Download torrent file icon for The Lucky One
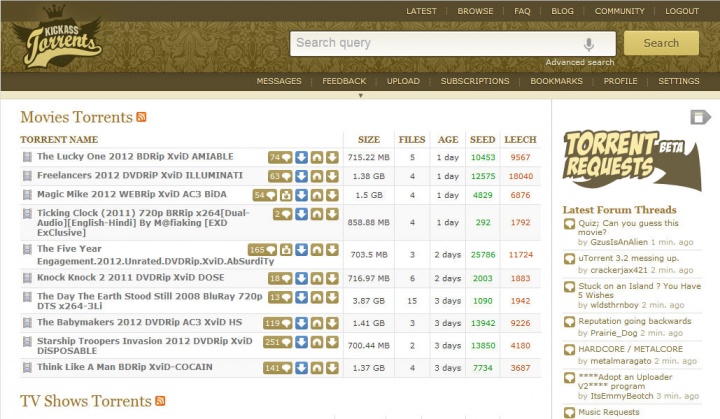The image size is (720, 419). 332,158
